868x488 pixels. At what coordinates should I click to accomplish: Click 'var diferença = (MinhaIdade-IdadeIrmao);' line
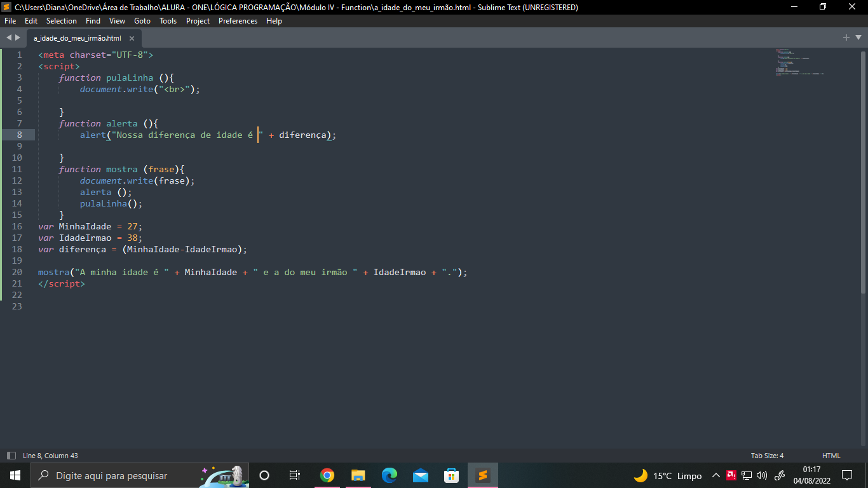click(142, 249)
